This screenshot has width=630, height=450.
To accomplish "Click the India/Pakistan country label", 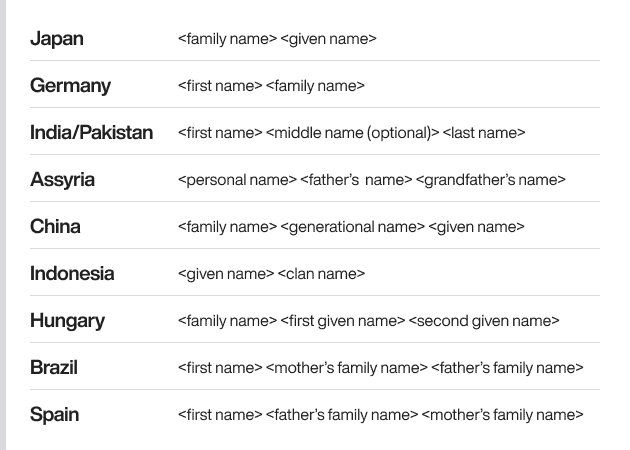I will (91, 133).
